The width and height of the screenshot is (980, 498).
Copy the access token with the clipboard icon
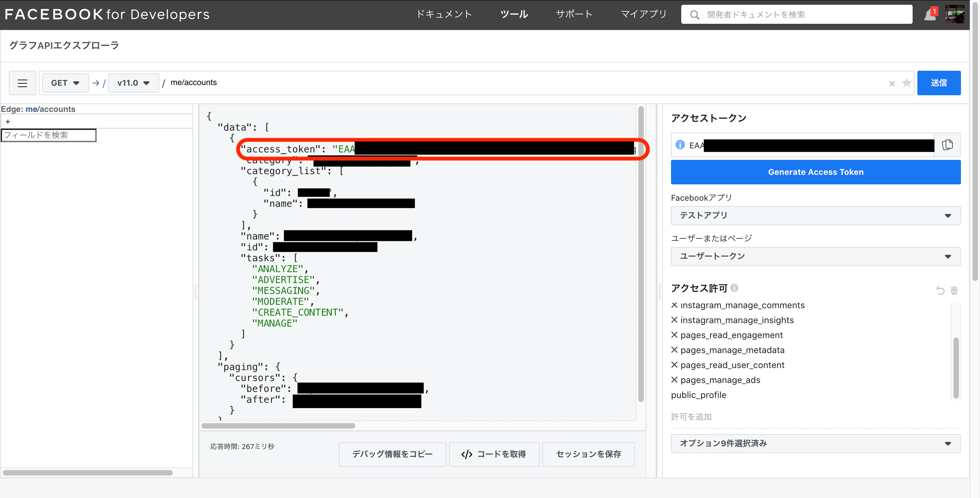[x=947, y=145]
